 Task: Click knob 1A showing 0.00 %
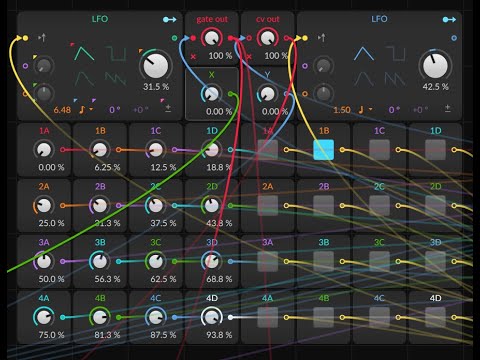pos(44,150)
